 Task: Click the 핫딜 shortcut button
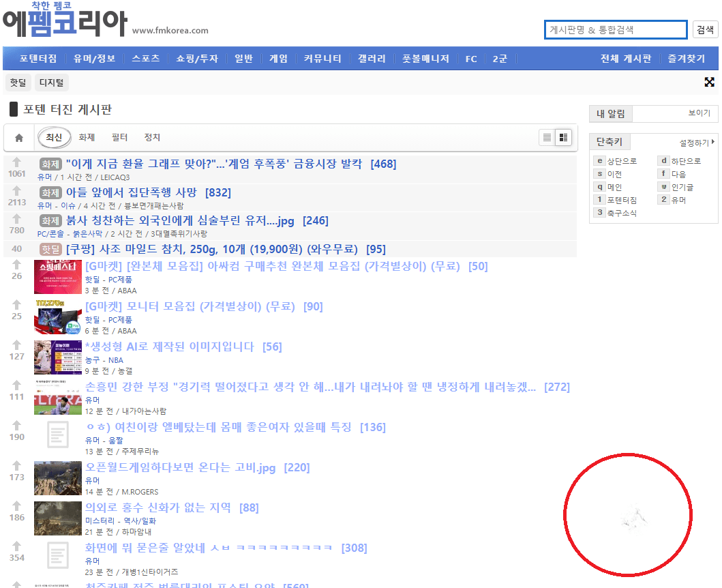[x=18, y=83]
